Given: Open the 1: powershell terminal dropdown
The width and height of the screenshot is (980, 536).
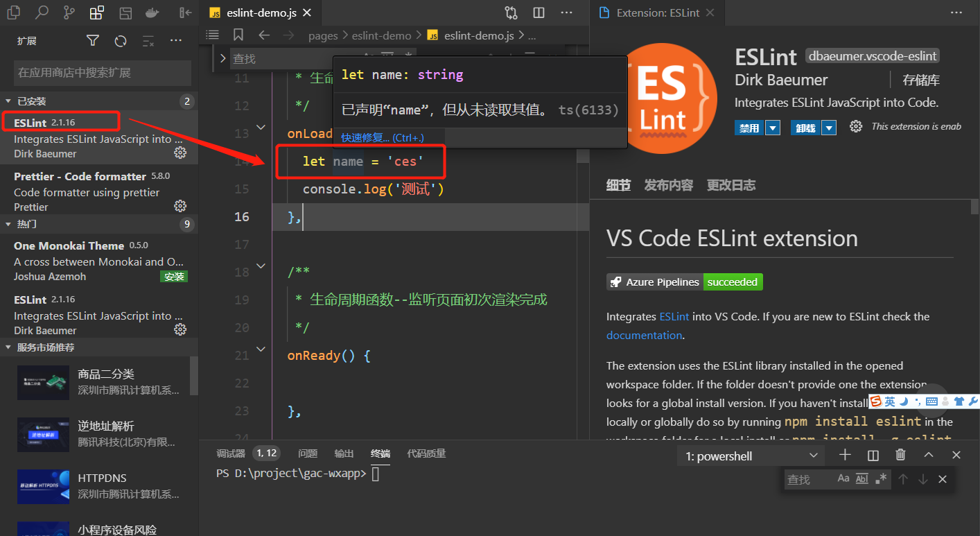Looking at the screenshot, I should (752, 456).
